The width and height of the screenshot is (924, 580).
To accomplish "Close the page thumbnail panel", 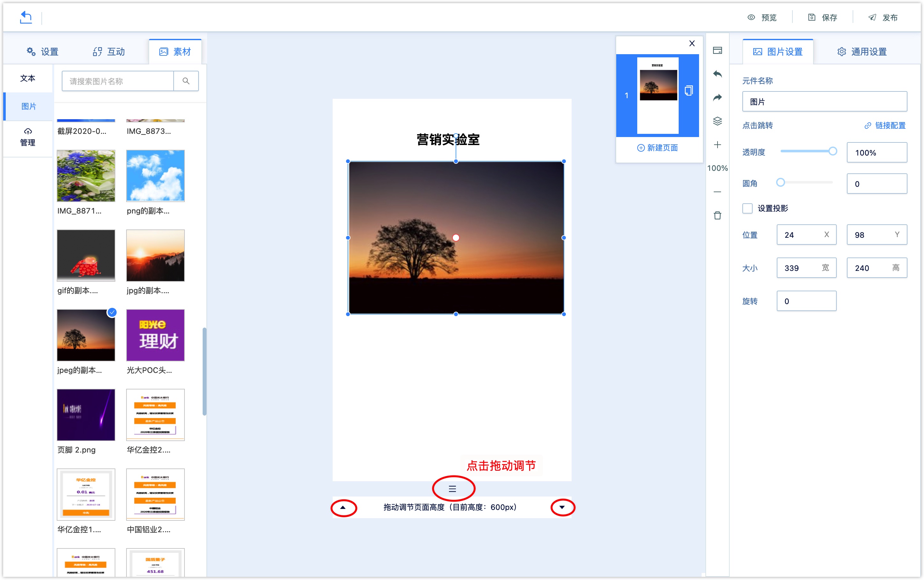I will tap(692, 43).
